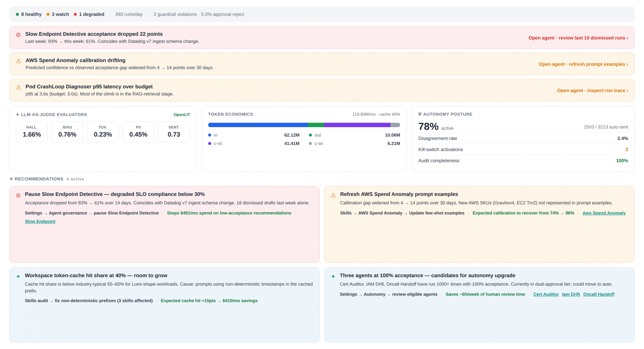Click teal sparkle icon on autonomy upgrade recommendation

click(x=333, y=276)
